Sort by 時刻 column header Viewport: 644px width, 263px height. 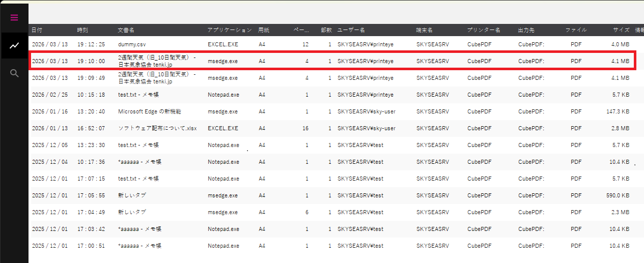click(x=82, y=31)
